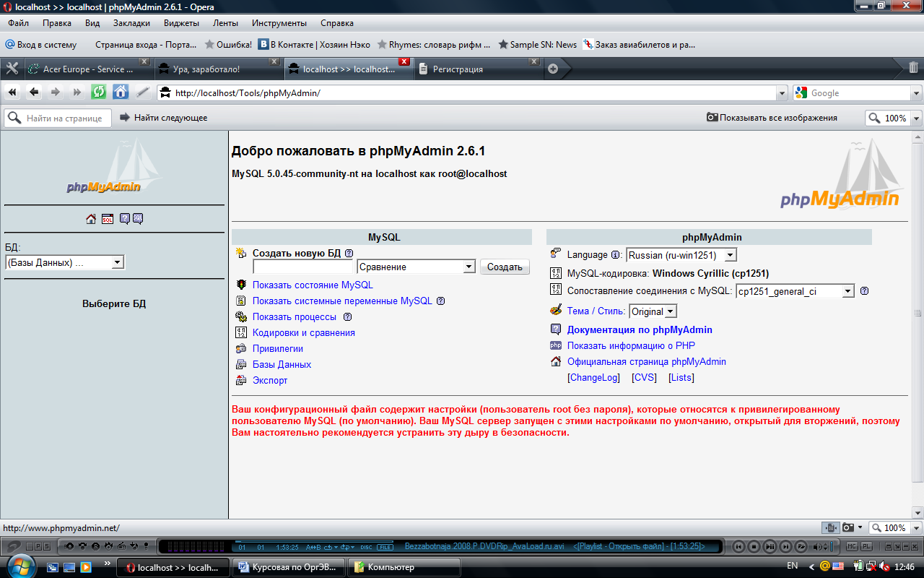Click the Привилегии users icon
924x578 pixels.
pos(241,349)
